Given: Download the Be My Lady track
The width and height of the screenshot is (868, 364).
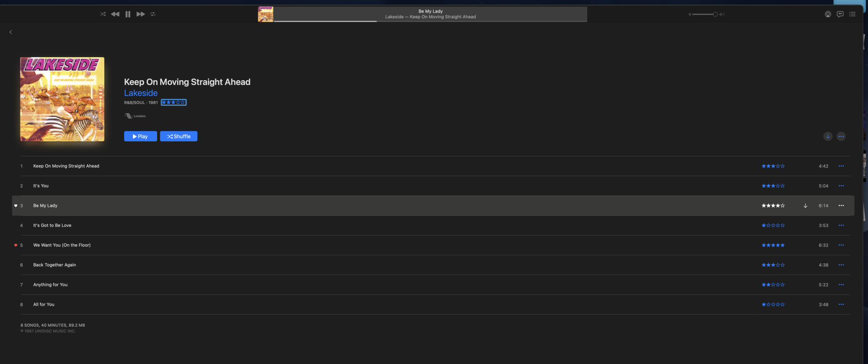Looking at the screenshot, I should pyautogui.click(x=806, y=206).
